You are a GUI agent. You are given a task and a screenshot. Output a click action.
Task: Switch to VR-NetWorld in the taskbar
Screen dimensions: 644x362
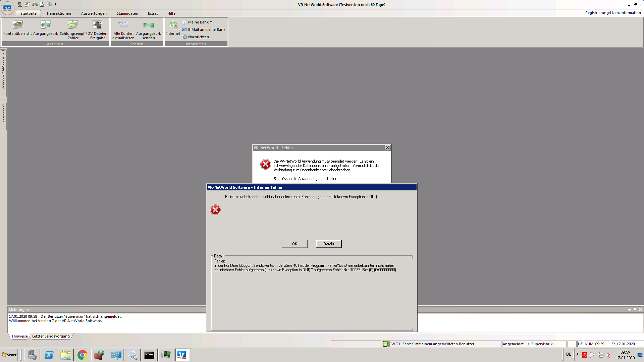click(182, 355)
